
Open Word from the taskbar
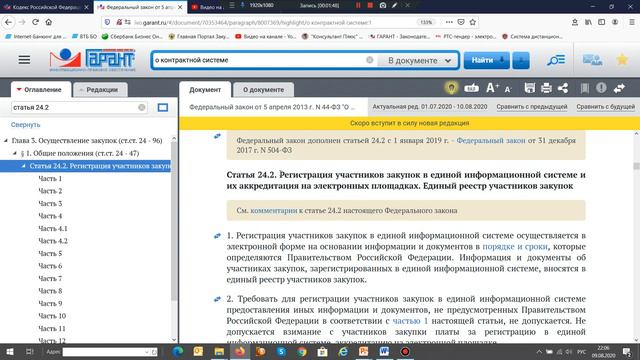(x=384, y=351)
